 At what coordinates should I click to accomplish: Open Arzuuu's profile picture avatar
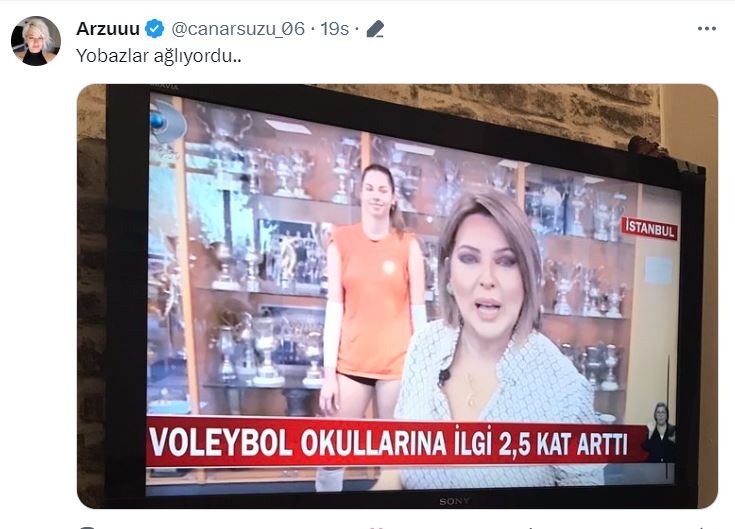[36, 41]
